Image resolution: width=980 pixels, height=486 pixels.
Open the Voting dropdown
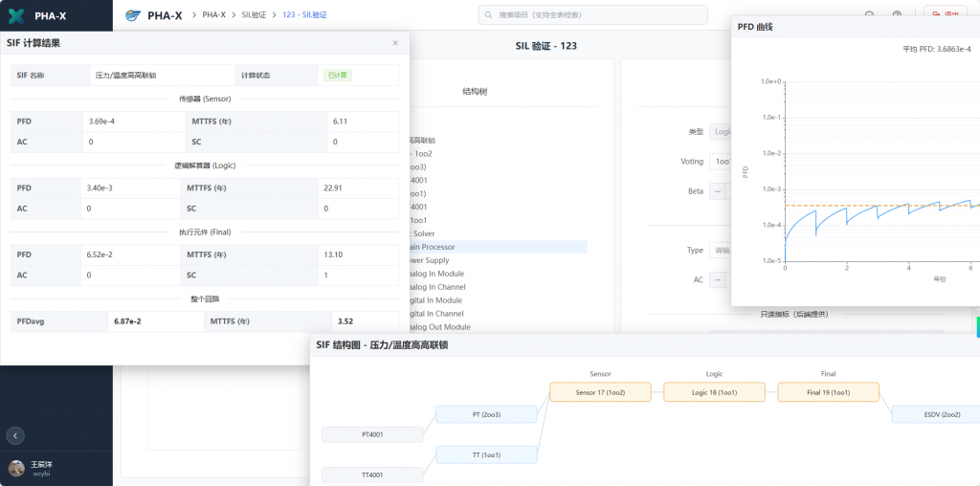pyautogui.click(x=720, y=162)
